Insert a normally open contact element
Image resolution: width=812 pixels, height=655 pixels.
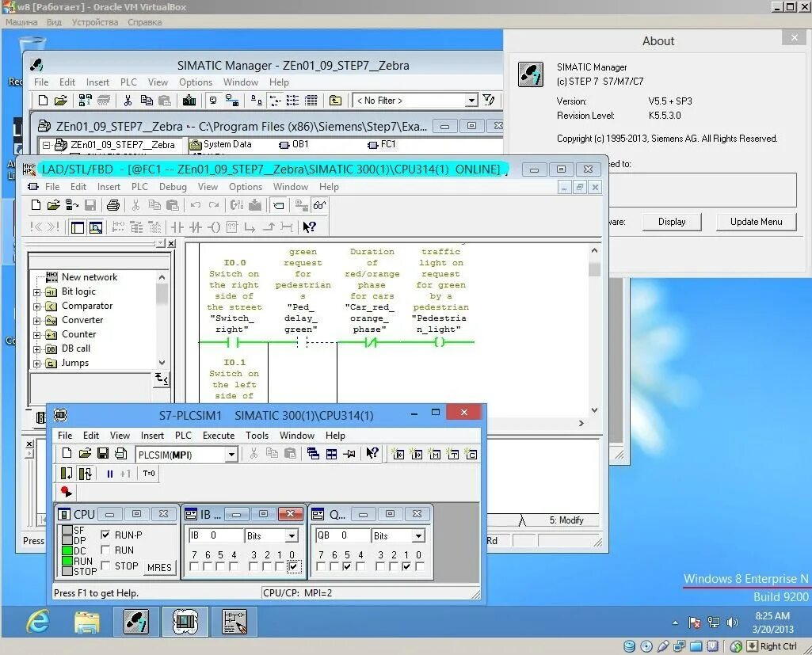177,227
